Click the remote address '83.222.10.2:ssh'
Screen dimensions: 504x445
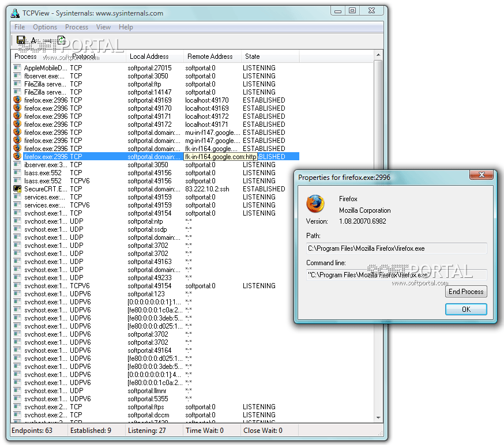pyautogui.click(x=208, y=189)
